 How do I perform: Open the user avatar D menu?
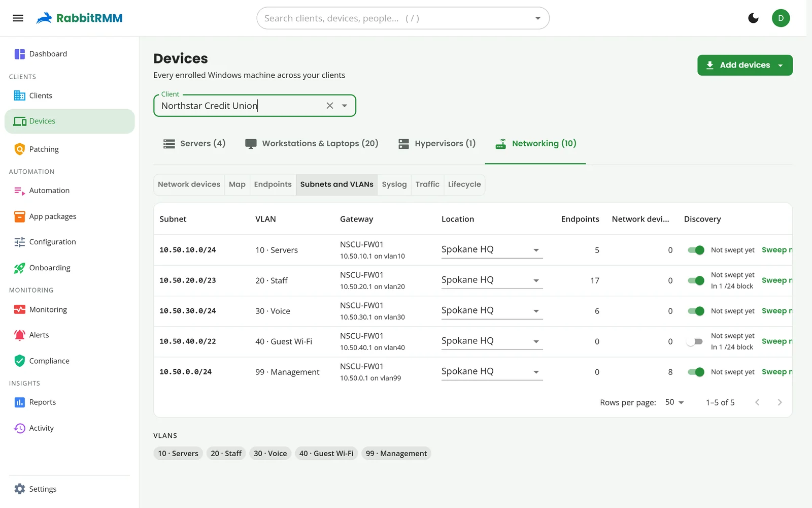pyautogui.click(x=781, y=18)
